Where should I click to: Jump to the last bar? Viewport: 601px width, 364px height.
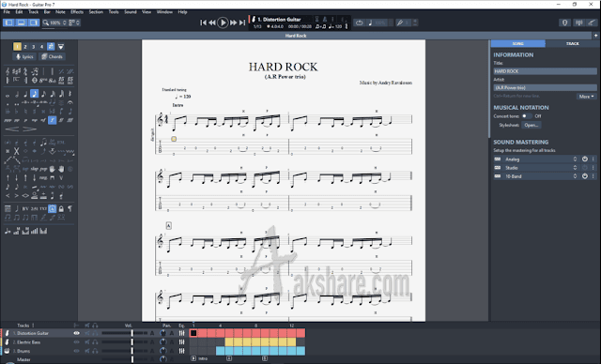pos(242,23)
